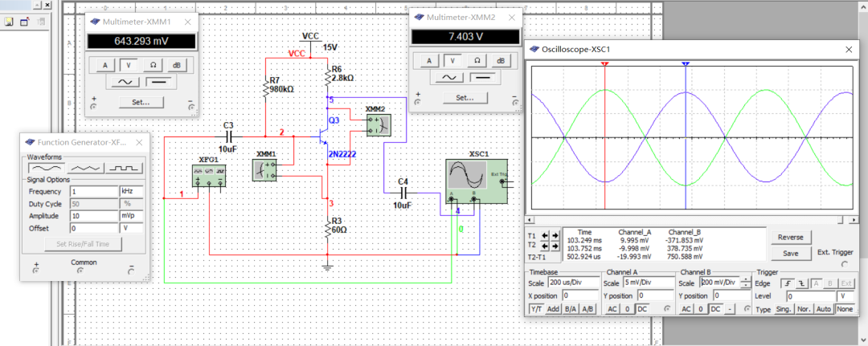Set XMM2 multimeter to DC mode
The image size is (868, 346).
pos(484,78)
